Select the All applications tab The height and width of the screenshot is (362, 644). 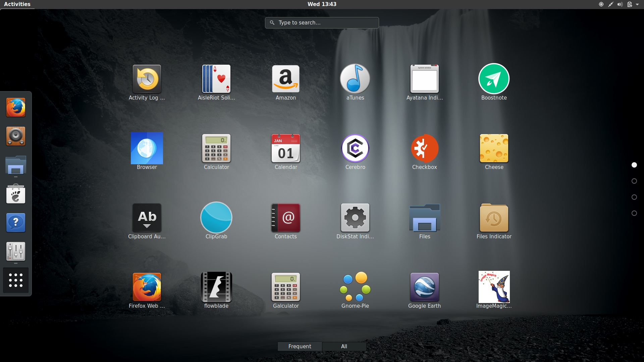point(344,346)
